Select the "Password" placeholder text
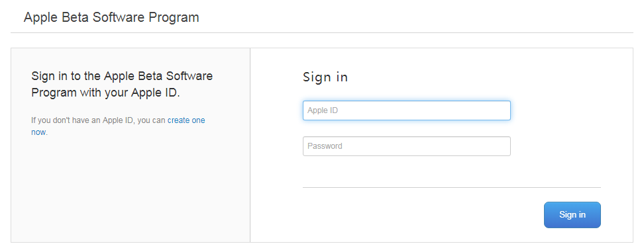This screenshot has width=644, height=250. 325,146
